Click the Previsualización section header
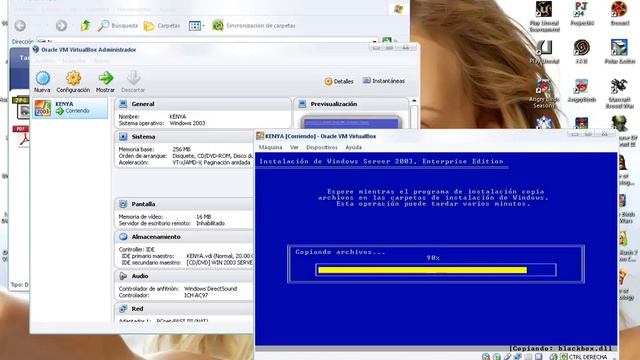This screenshot has width=640, height=360. (x=351, y=104)
